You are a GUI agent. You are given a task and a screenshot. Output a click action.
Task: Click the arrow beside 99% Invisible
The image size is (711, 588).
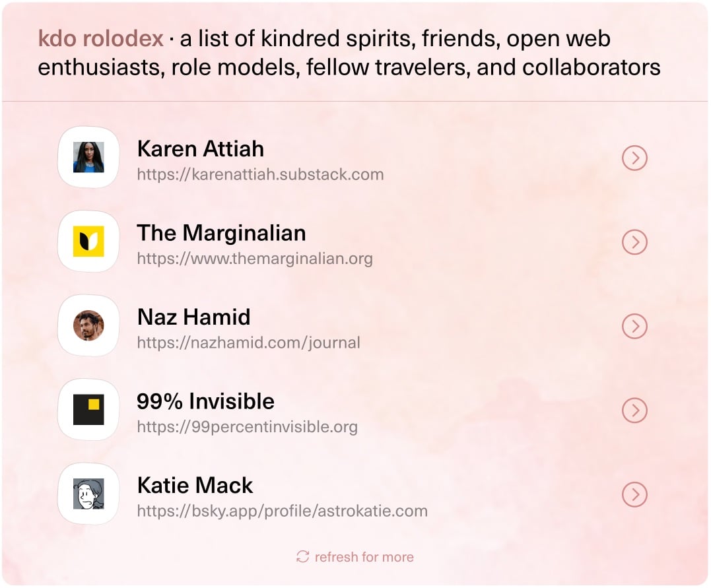click(634, 410)
